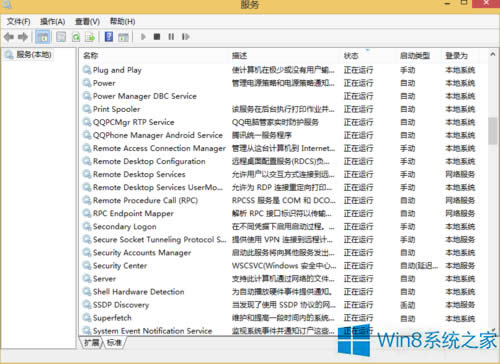500x364 pixels.
Task: Click the description cell QQ电脑管家实时防护服务
Action: [x=275, y=122]
